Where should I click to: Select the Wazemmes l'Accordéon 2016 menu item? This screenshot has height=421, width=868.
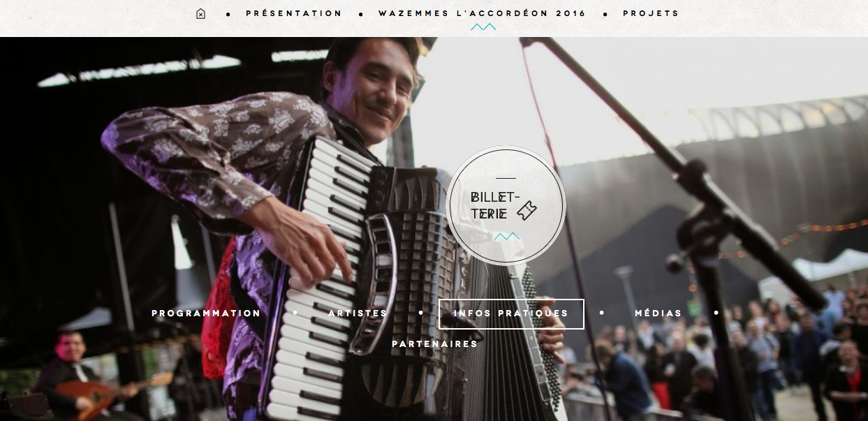[483, 13]
